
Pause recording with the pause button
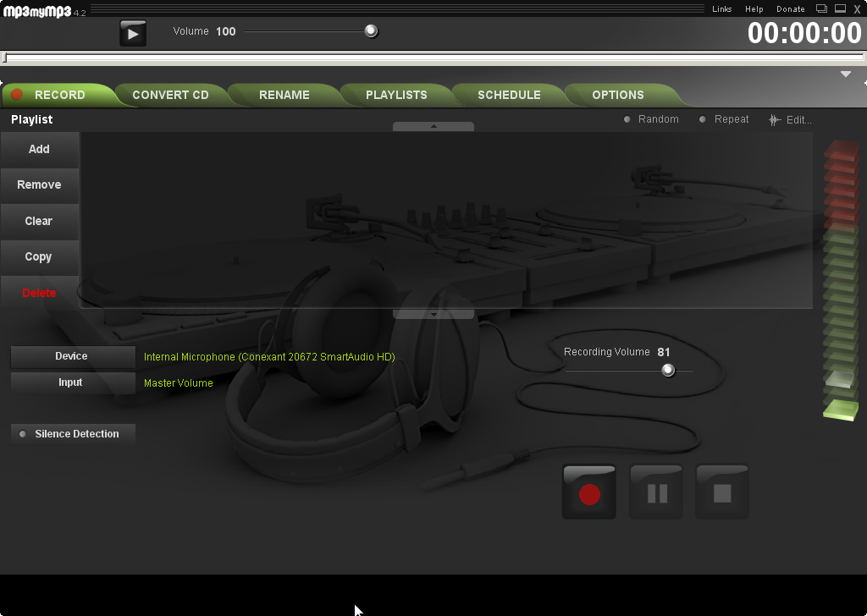pyautogui.click(x=656, y=492)
